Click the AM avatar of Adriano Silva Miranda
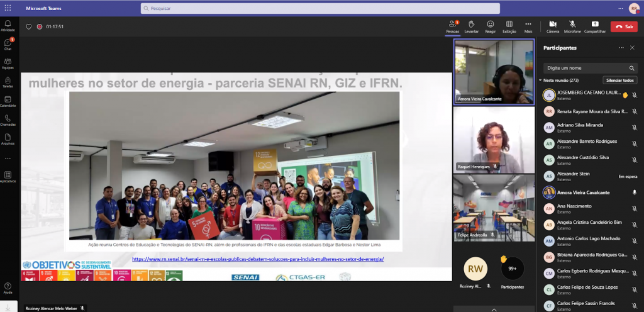This screenshot has height=312, width=644. point(549,128)
